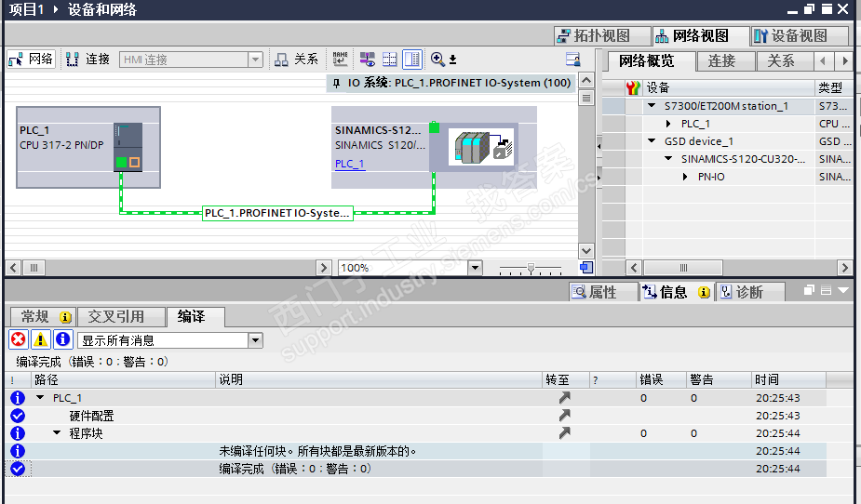The height and width of the screenshot is (504, 861).
Task: Expand the PN-IO tree node
Action: 685,177
